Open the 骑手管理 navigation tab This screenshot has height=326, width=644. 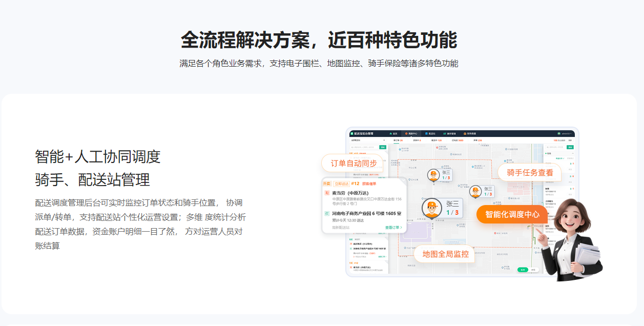(x=451, y=133)
